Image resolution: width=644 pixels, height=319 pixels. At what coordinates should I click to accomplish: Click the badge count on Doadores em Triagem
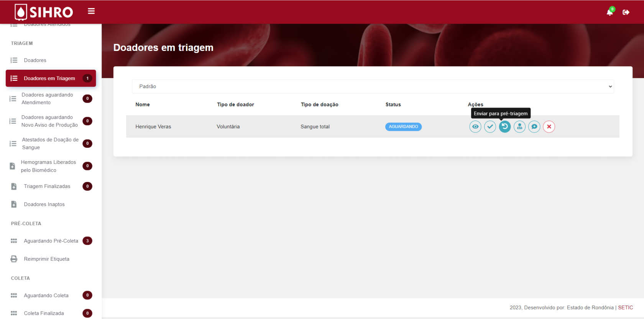point(87,79)
